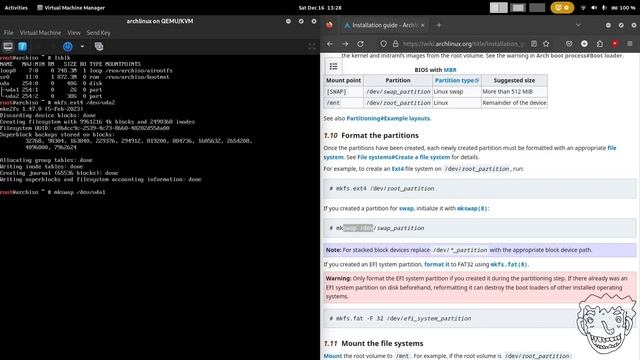The height and width of the screenshot is (360, 640).
Task: Go back in Firefox
Action: tap(330, 44)
